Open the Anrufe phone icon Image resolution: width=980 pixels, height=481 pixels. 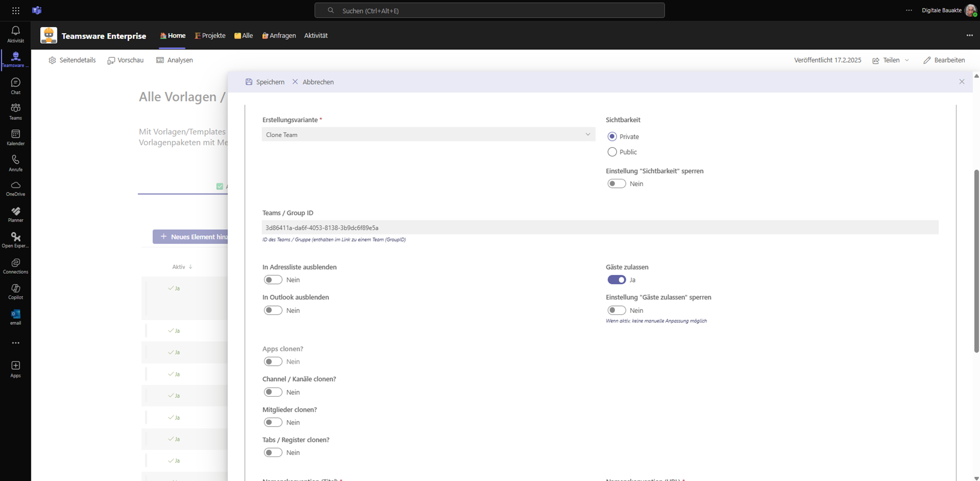pos(16,163)
